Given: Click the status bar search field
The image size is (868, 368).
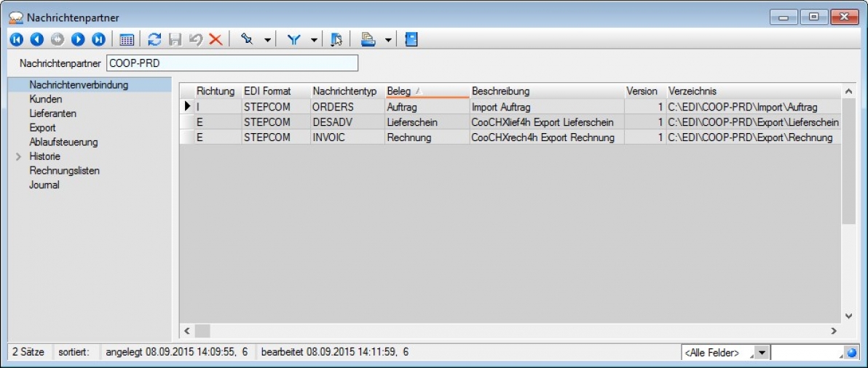Looking at the screenshot, I should 808,352.
